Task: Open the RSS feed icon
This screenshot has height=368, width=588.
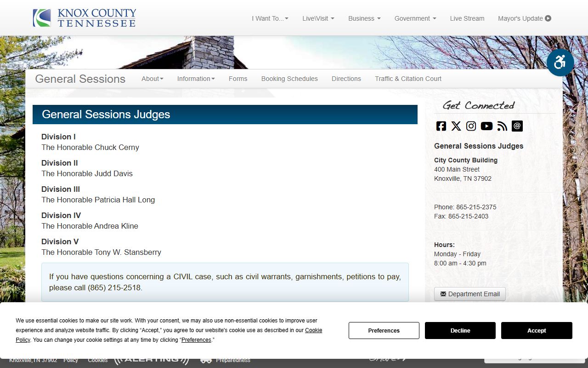Action: coord(502,126)
